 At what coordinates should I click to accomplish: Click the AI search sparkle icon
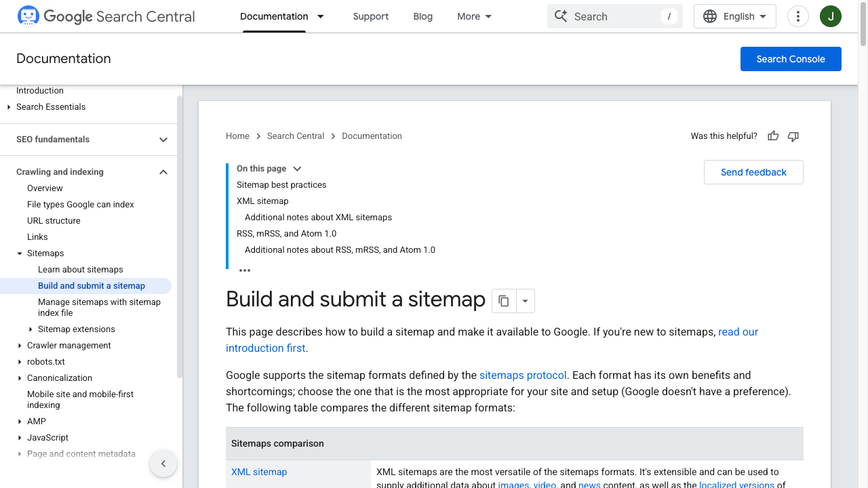click(561, 16)
